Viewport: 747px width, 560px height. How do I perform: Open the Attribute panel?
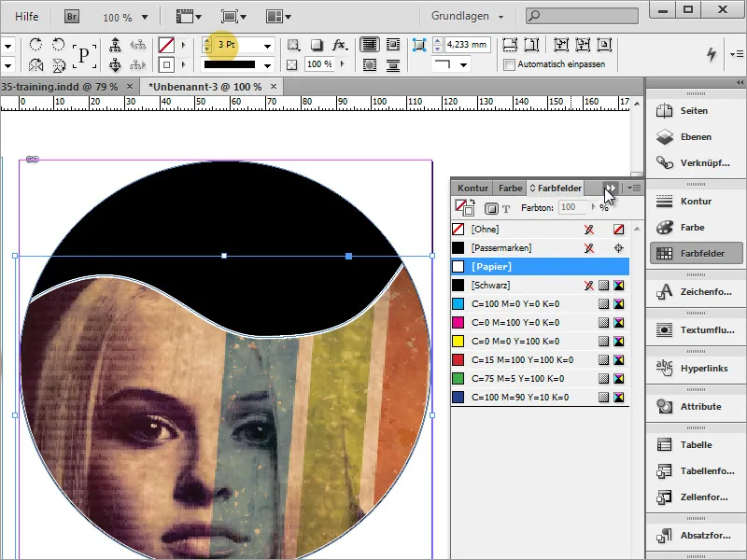[696, 406]
